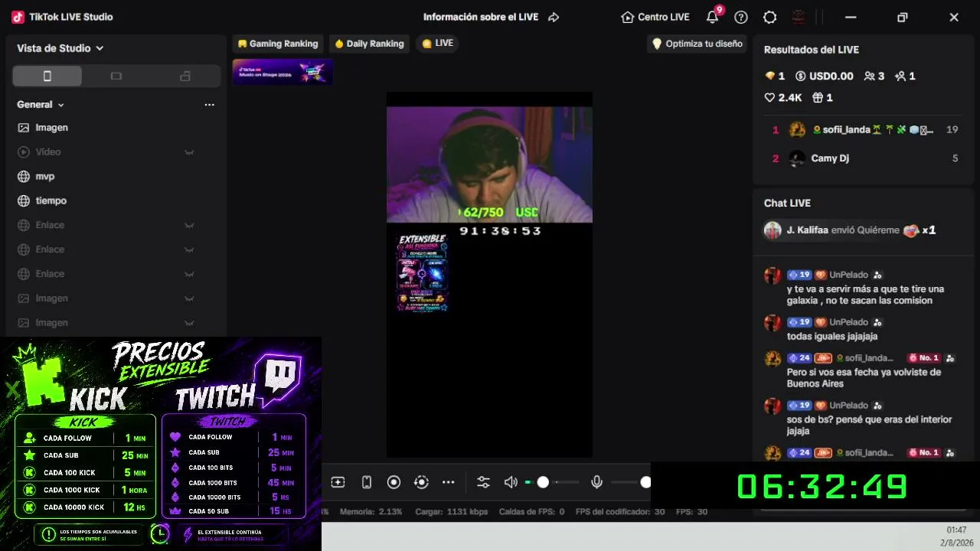
Task: Open the Gaming Ranking tab
Action: [278, 44]
